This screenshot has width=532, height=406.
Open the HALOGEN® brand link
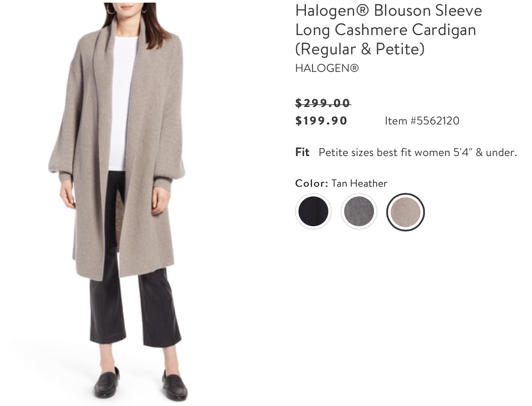coord(327,68)
